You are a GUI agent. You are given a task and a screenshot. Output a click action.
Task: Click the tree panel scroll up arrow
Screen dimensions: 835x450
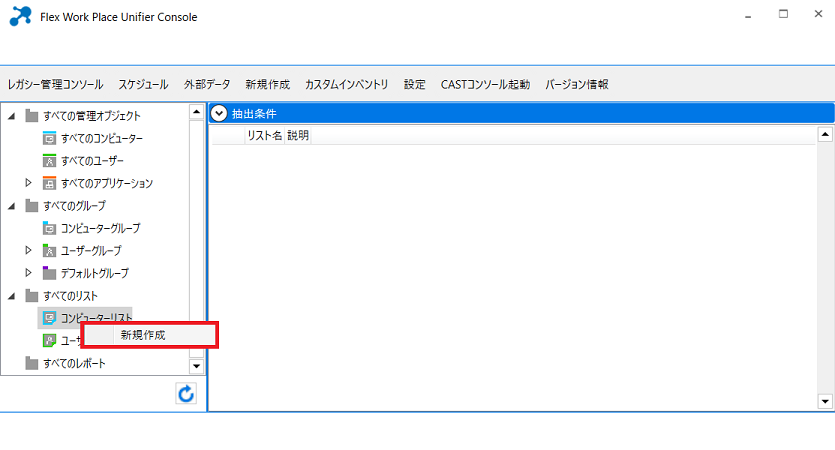[x=197, y=111]
